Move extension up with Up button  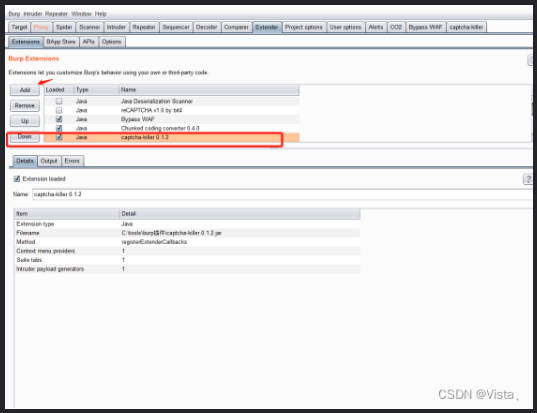tap(25, 121)
